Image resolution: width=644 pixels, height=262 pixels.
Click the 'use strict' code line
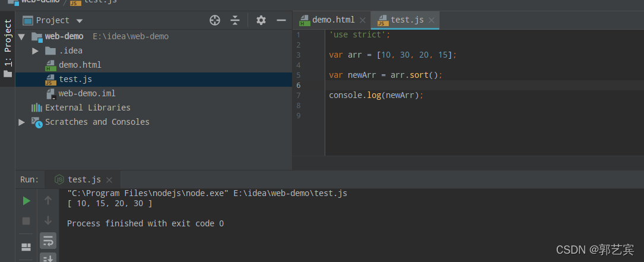(x=359, y=35)
